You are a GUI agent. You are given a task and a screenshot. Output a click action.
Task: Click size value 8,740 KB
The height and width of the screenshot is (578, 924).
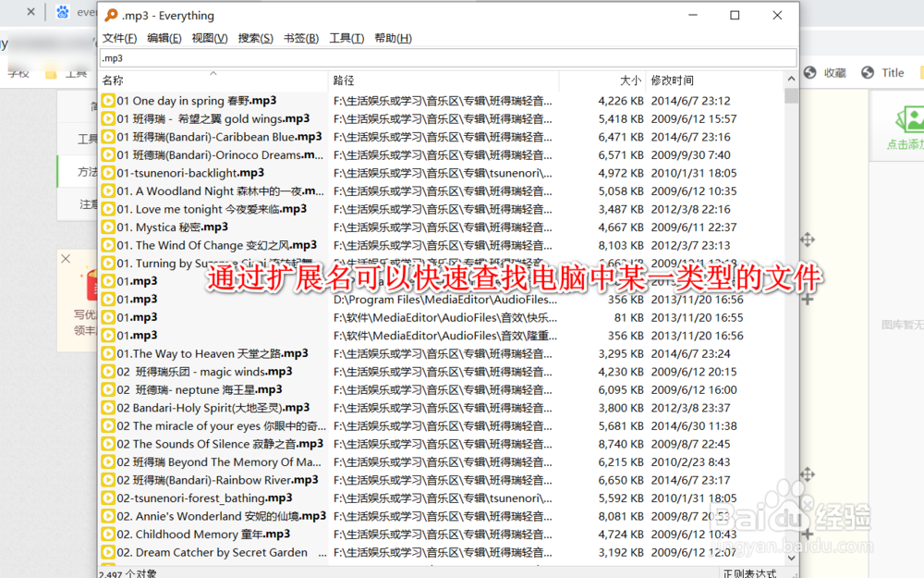(x=621, y=444)
